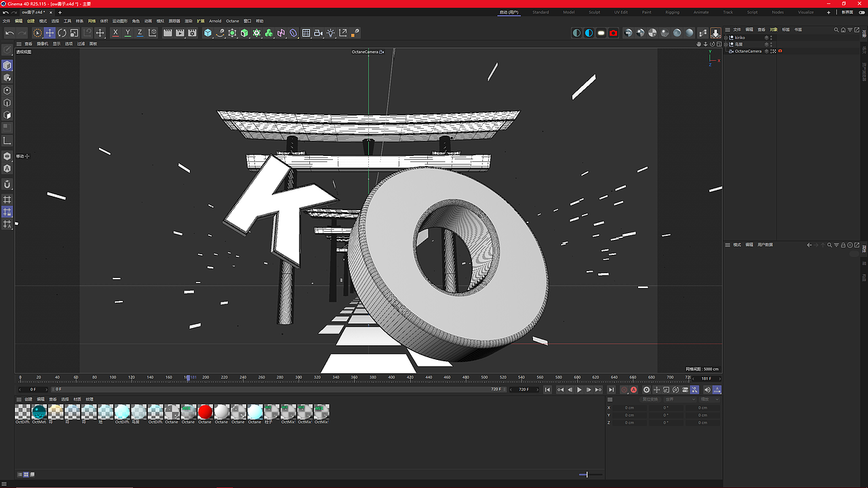Add a Camera object from toolbar
The image size is (868, 488).
318,33
